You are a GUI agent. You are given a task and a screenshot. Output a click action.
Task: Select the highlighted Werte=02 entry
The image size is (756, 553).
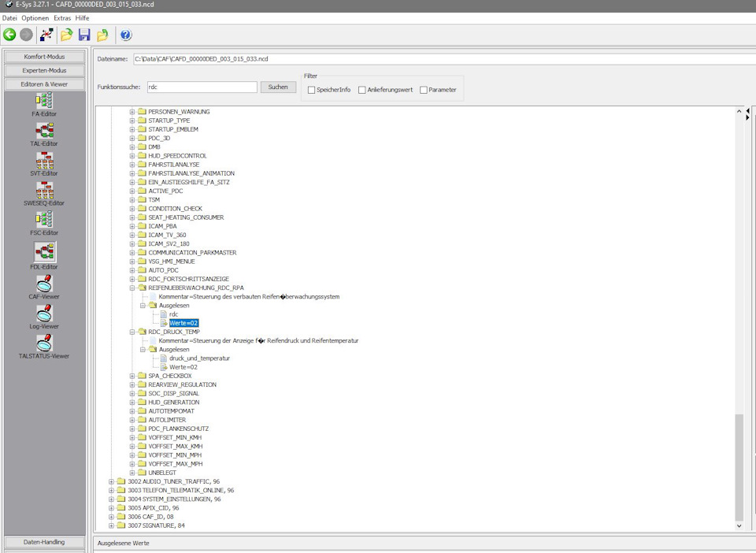tap(183, 323)
